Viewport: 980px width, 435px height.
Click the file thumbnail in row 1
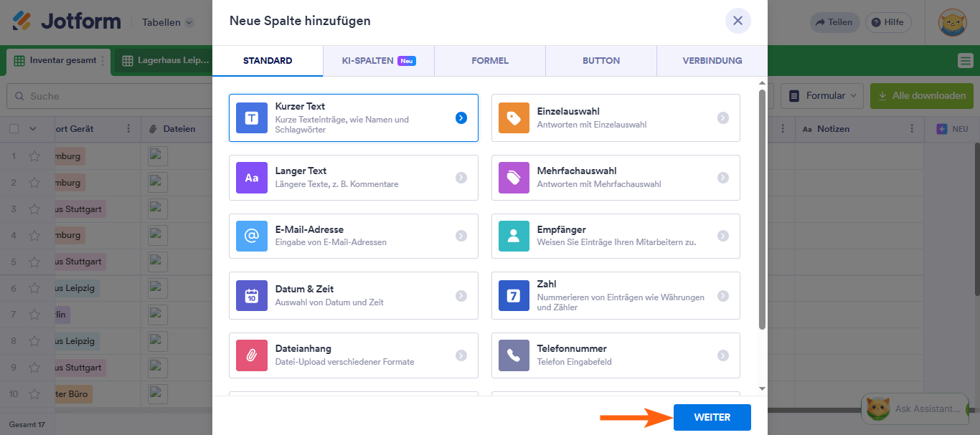click(158, 156)
